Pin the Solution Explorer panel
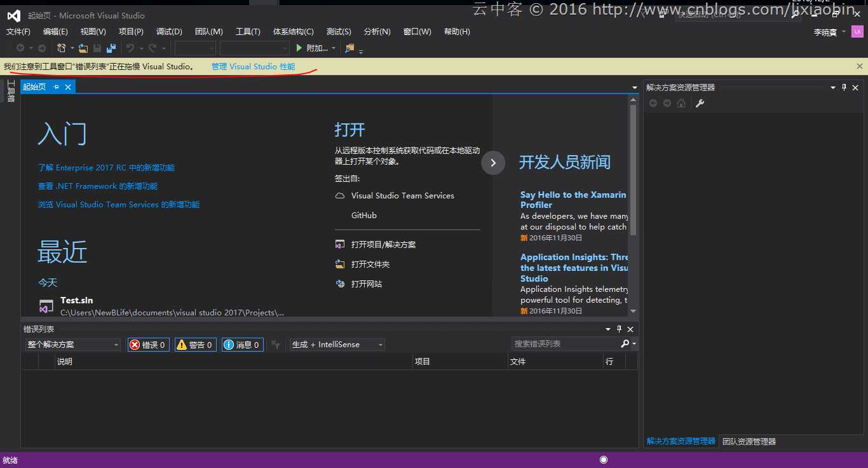 click(844, 88)
